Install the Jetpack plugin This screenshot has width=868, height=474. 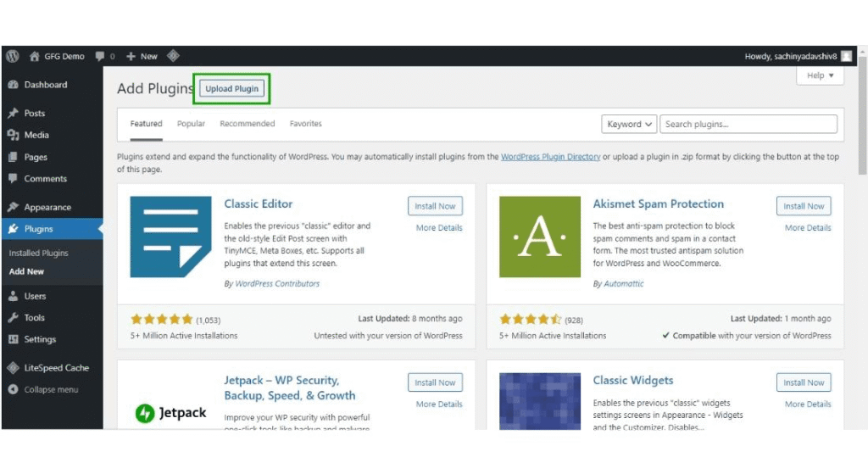(x=435, y=382)
